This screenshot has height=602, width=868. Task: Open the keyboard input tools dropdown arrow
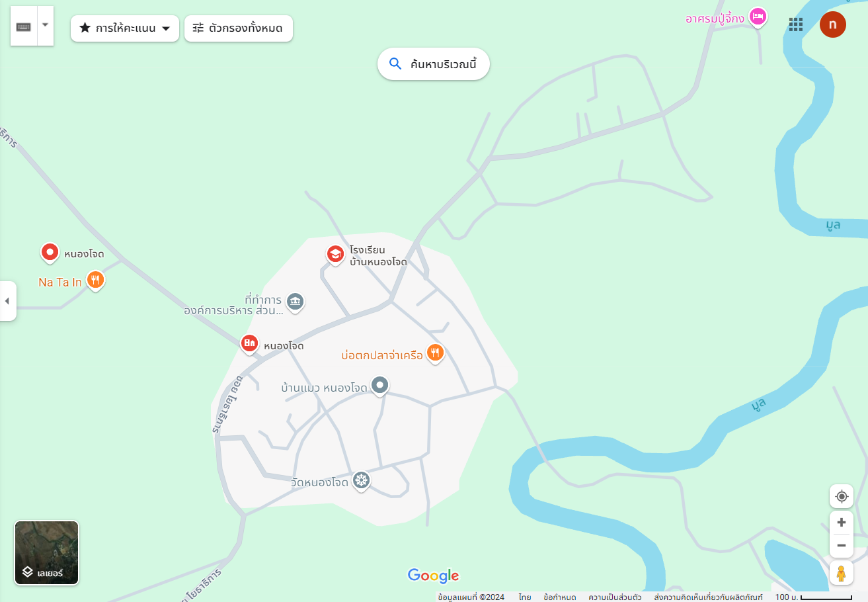46,25
